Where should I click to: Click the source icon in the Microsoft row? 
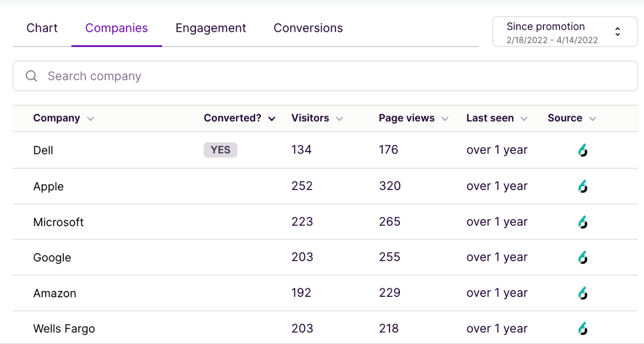[x=583, y=222]
